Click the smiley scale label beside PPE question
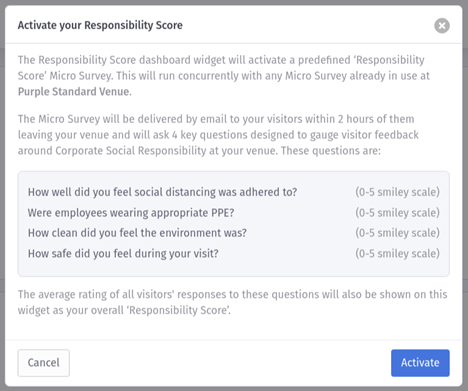468x391 pixels. pos(397,213)
